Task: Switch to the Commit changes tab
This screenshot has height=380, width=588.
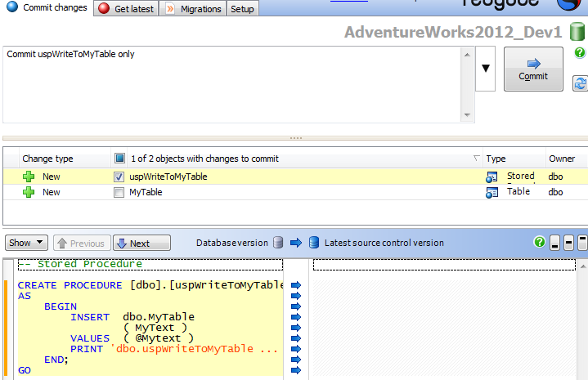Action: tap(47, 7)
